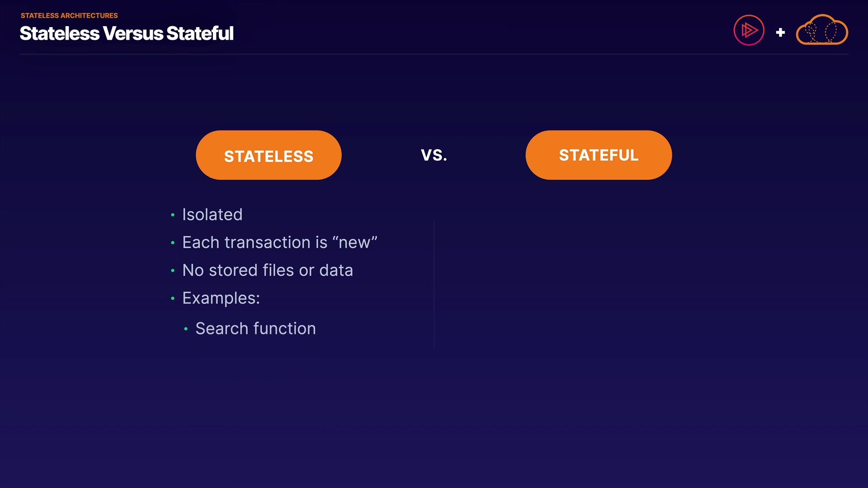Select the Search function sub-bullet text
This screenshot has height=488, width=868.
pos(255,328)
